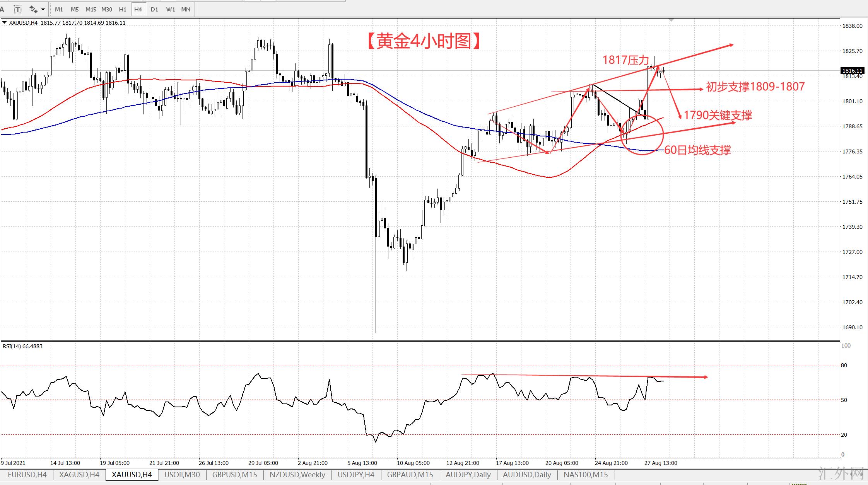Select the Text tool (A icon)

[2, 9]
